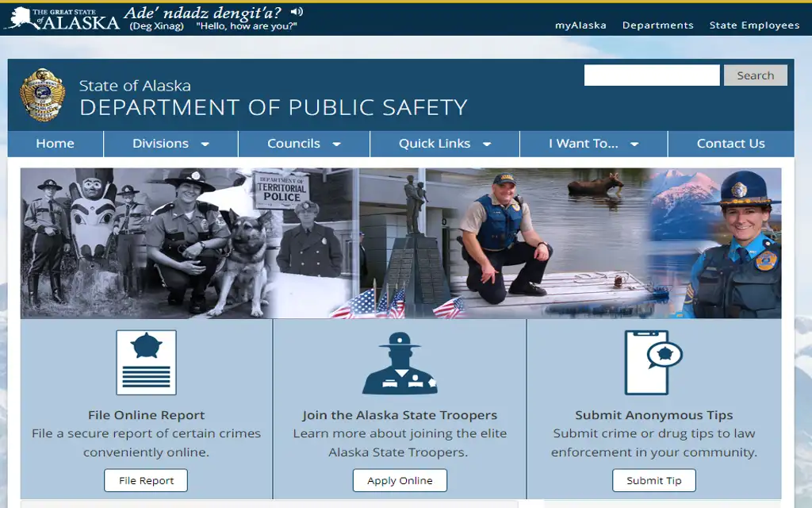
Task: Open the I Want To... menu
Action: tap(584, 144)
